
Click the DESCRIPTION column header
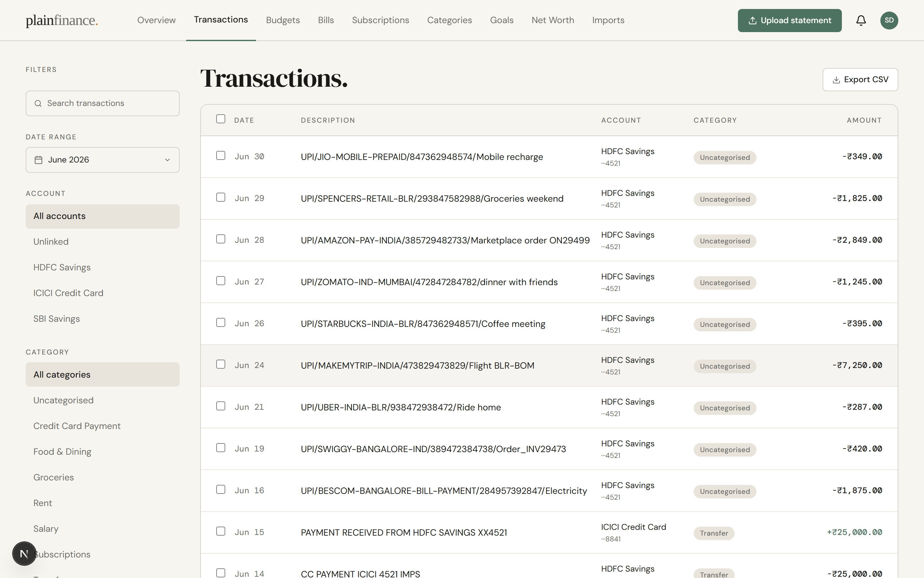tap(328, 120)
